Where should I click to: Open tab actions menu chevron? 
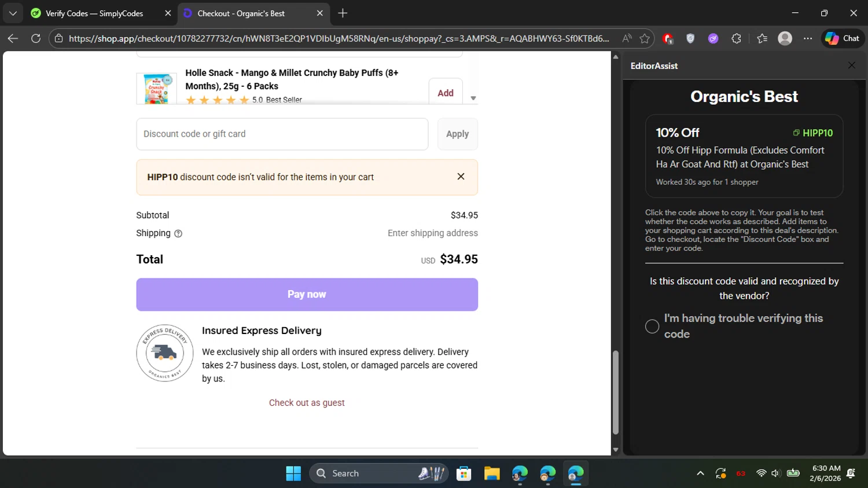(13, 13)
